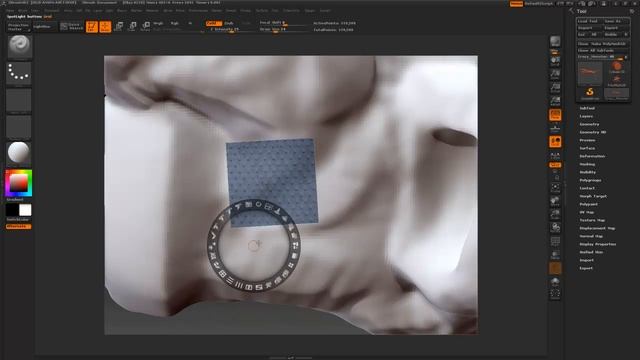Open the Brush menu
Screen dimensions: 640x360
pos(23,11)
